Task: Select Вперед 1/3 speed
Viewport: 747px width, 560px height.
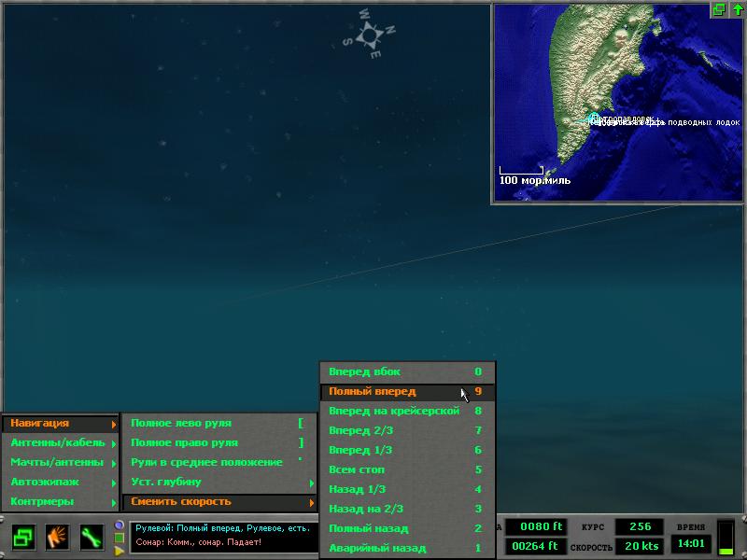Action: coord(407,450)
